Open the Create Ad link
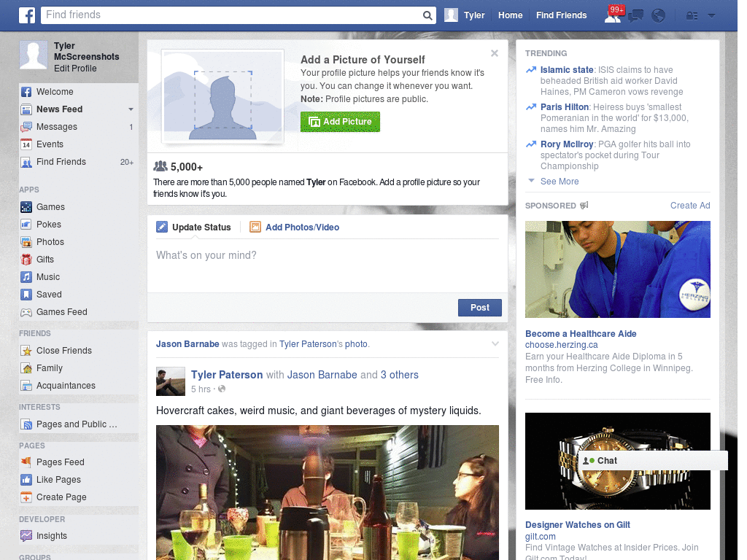 689,206
